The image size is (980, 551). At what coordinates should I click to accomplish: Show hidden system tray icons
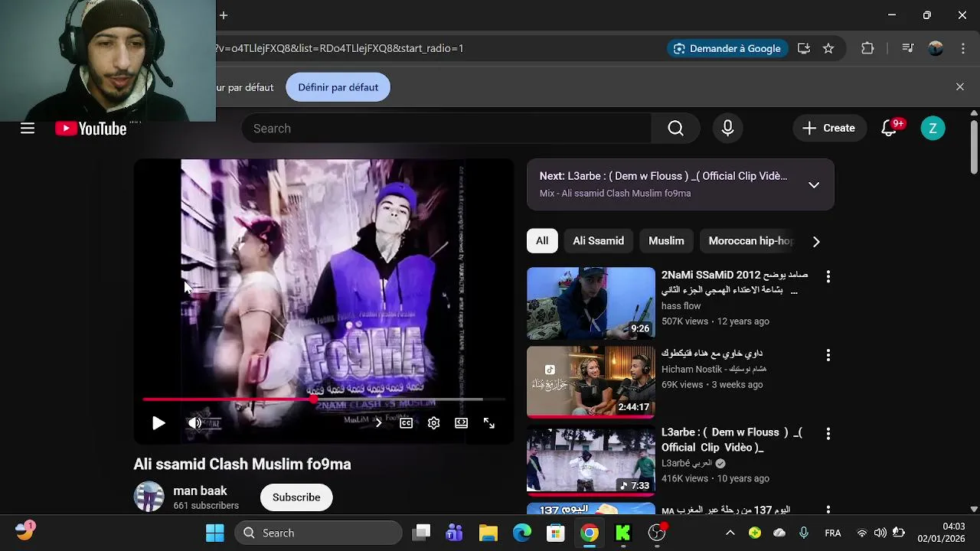click(730, 533)
